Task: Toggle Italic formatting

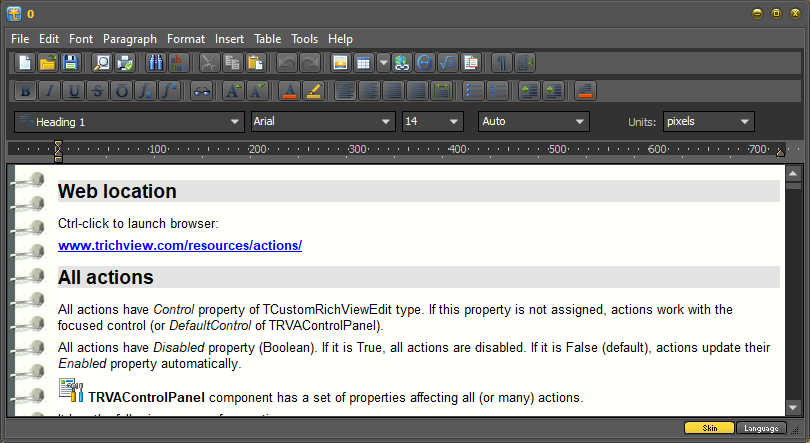Action: (x=50, y=91)
